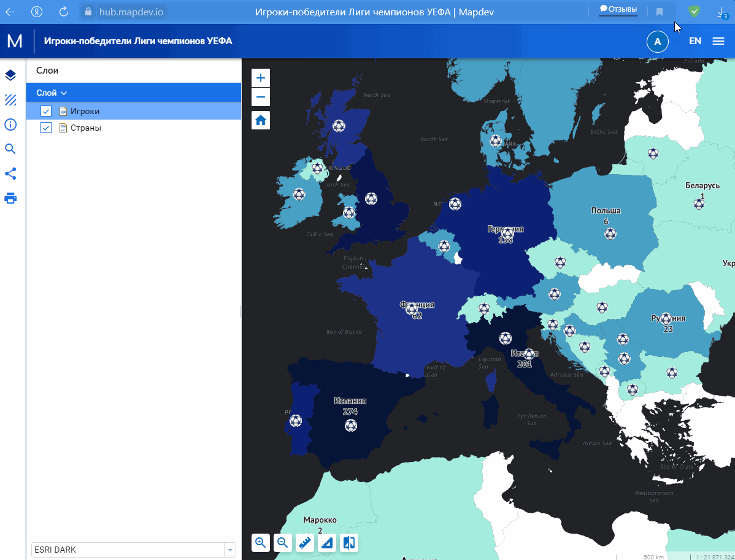The image size is (735, 560).
Task: Open the Layers panel icon in sidebar
Action: click(x=10, y=75)
